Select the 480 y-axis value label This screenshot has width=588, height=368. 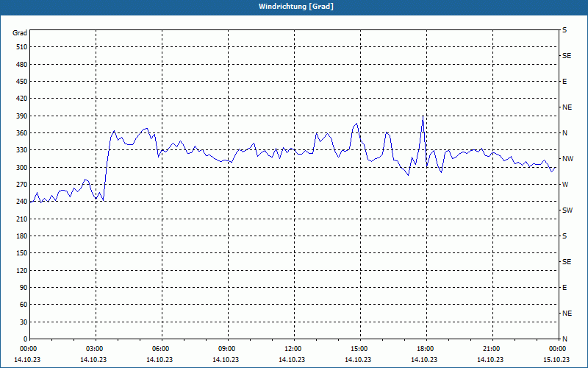tap(22, 64)
